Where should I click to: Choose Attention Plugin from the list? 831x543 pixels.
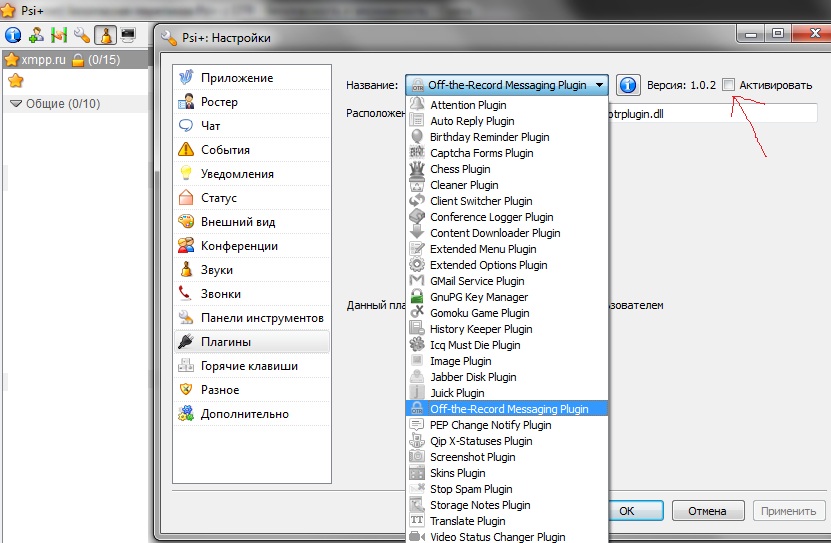coord(507,105)
